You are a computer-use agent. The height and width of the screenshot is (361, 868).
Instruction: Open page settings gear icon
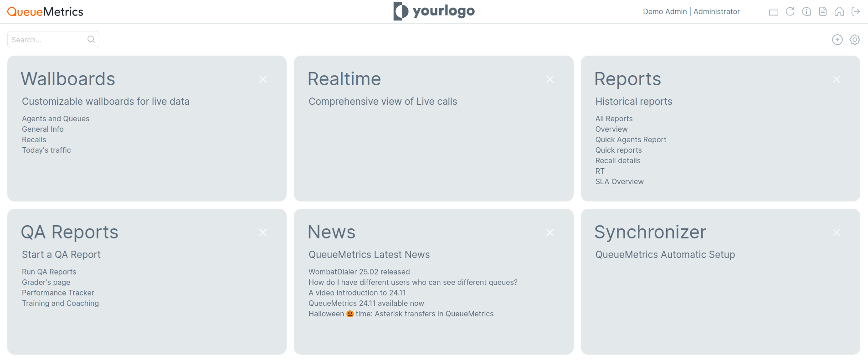tap(855, 40)
